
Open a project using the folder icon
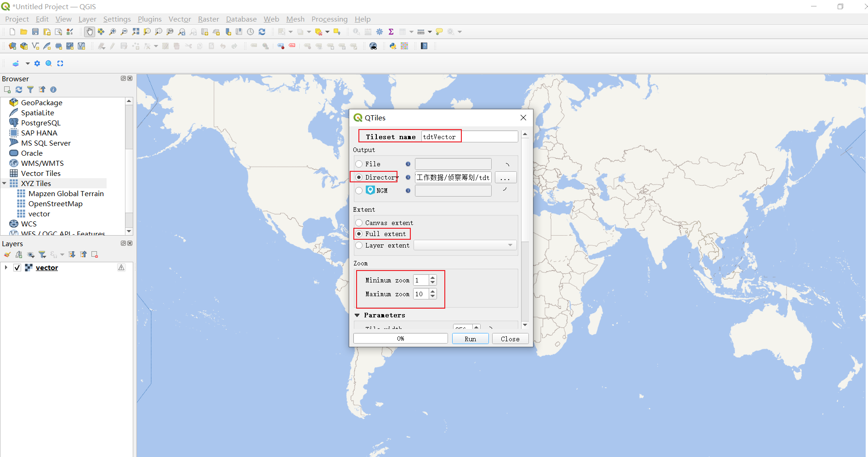tap(23, 32)
